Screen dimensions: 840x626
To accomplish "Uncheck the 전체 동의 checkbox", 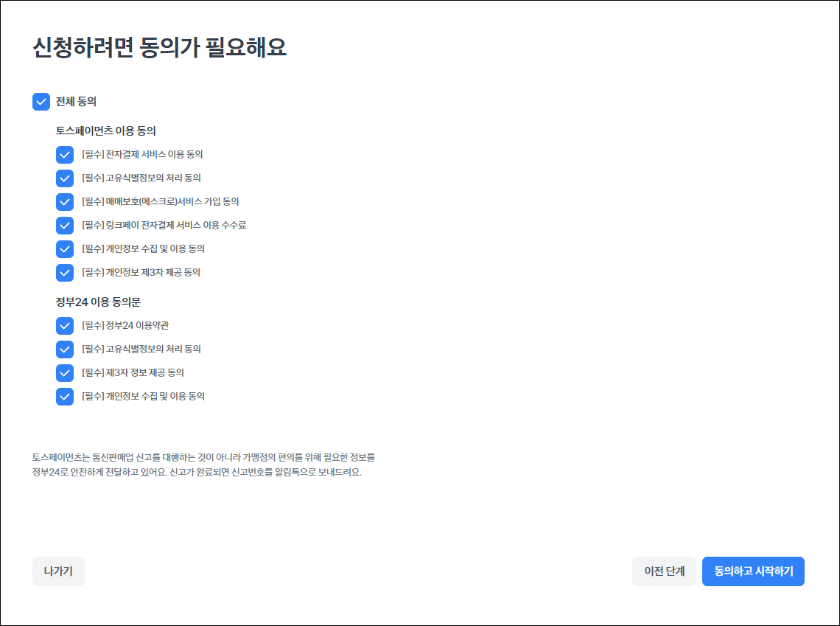I will pyautogui.click(x=41, y=101).
